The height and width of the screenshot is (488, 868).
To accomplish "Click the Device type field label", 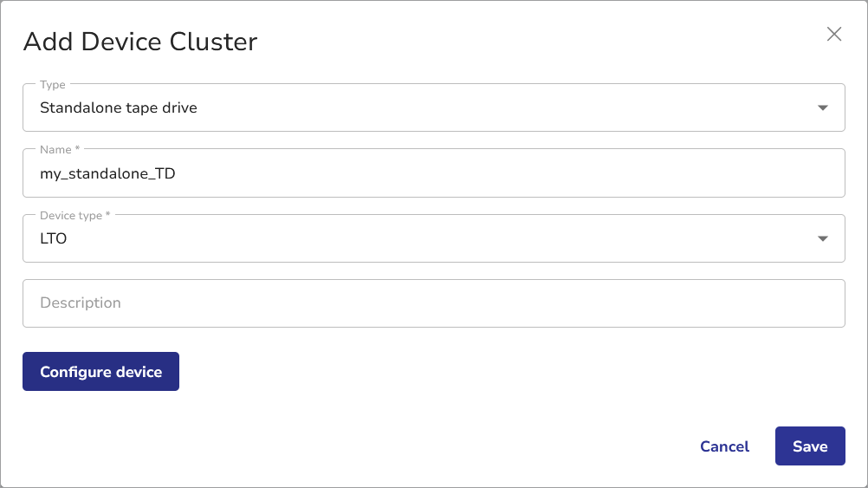I will [74, 215].
